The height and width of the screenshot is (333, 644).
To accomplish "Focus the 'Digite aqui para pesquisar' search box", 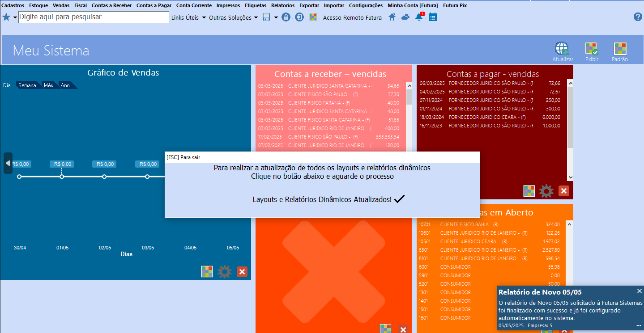I will 94,17.
